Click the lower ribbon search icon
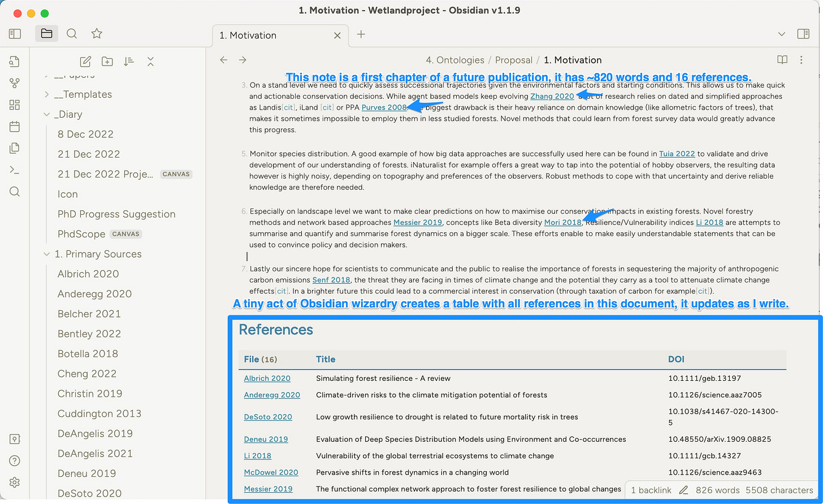 (15, 192)
